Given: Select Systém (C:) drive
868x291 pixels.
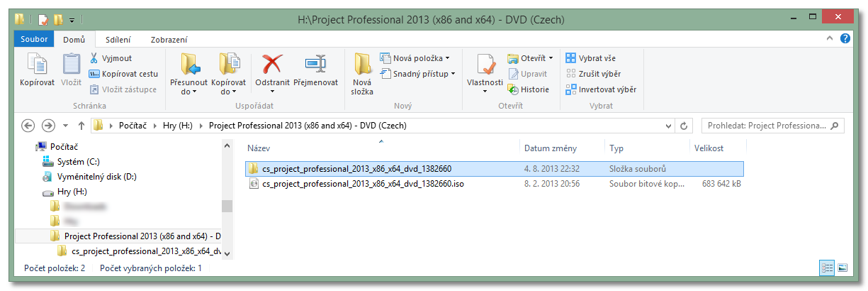Looking at the screenshot, I should click(78, 162).
